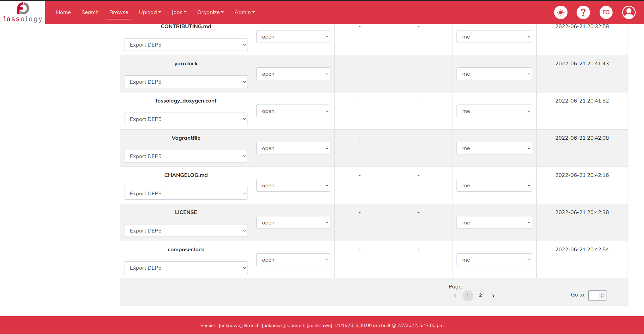644x334 pixels.
Task: Open Export DEP5 dropdown for LICENSE
Action: 186,230
